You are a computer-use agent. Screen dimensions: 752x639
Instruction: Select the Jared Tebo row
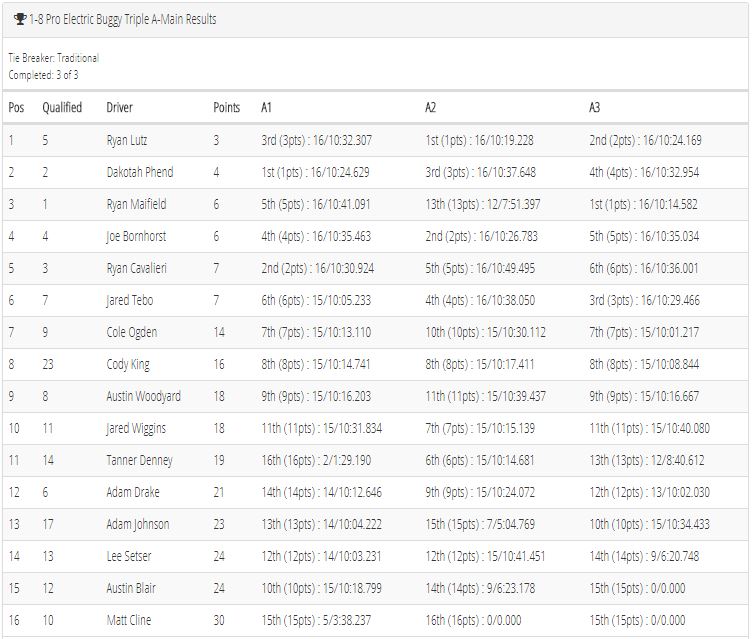[376, 300]
